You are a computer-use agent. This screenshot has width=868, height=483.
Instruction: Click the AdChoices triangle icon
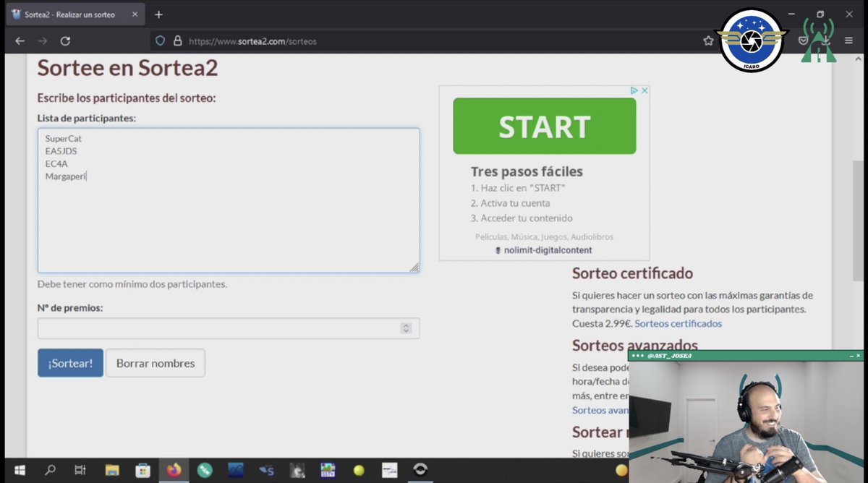click(x=634, y=90)
